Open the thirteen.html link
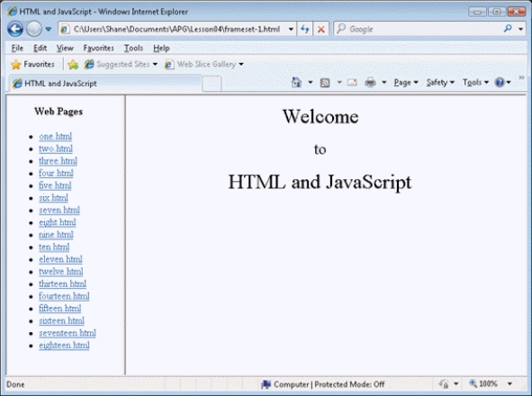Image resolution: width=532 pixels, height=396 pixels. click(62, 283)
